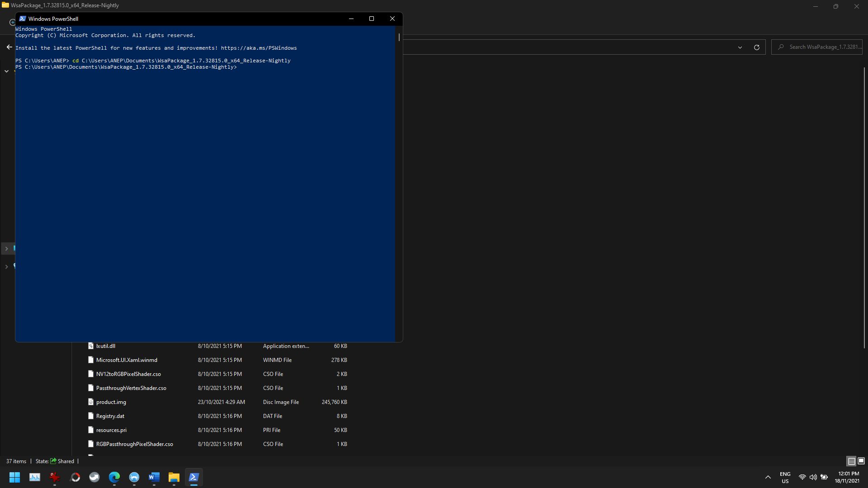Open the address bar history dropdown
The width and height of the screenshot is (868, 488).
[740, 47]
